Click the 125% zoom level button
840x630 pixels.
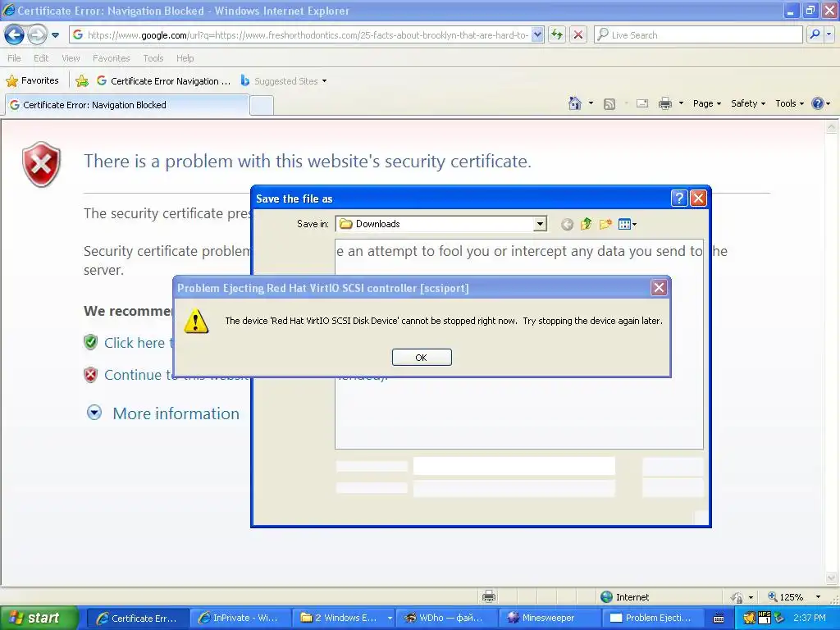785,597
